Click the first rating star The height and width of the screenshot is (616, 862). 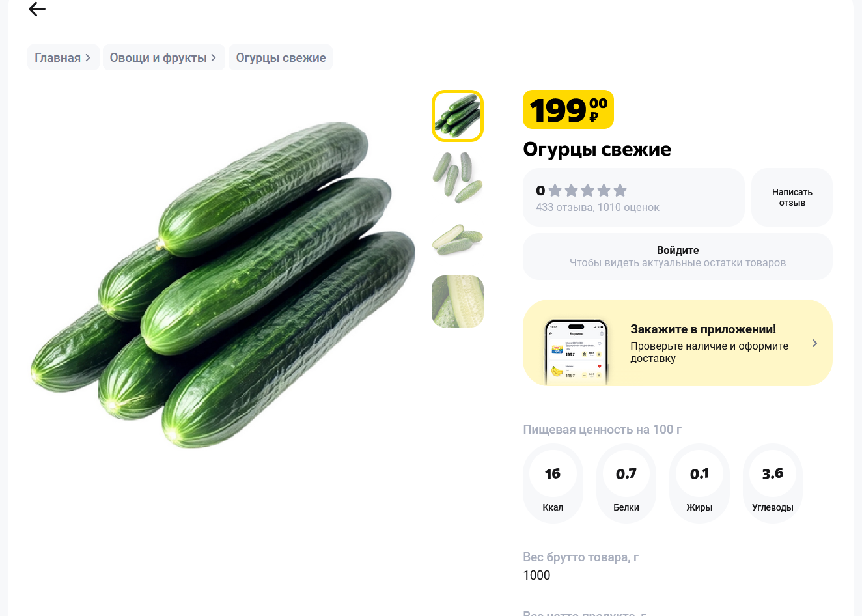(x=555, y=190)
